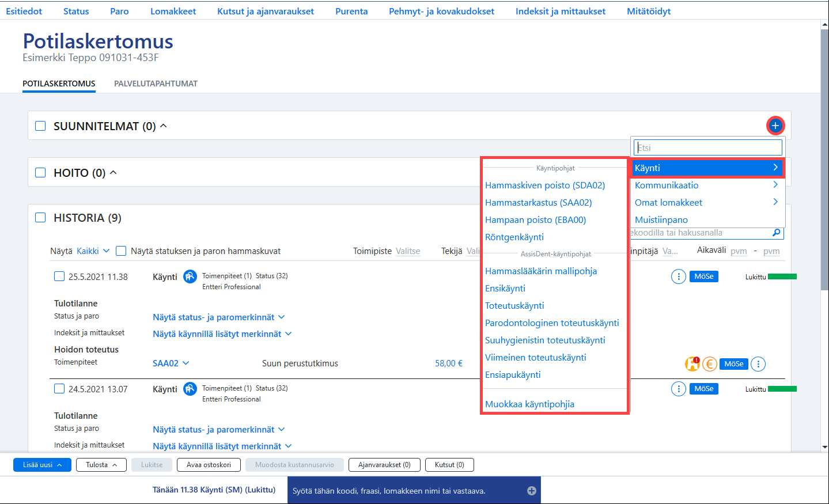
Task: Click the plus icon in command bar
Action: click(532, 491)
